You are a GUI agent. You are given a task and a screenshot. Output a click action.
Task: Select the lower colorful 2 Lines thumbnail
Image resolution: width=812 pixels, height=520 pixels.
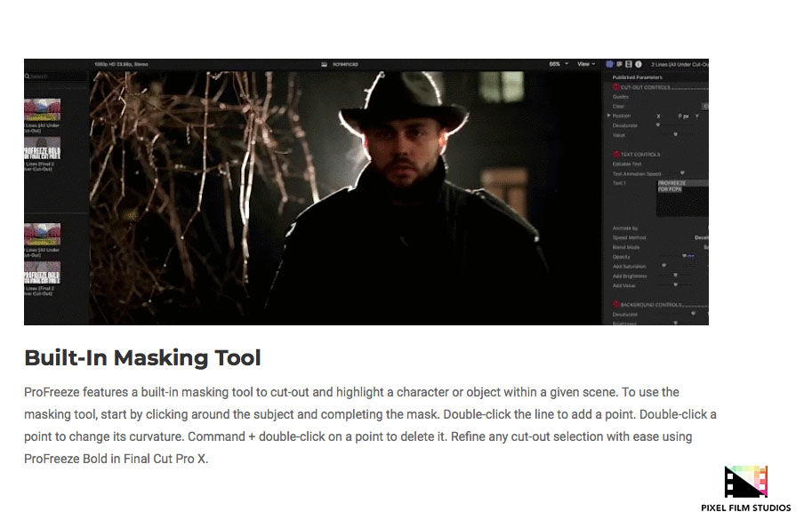tap(43, 234)
